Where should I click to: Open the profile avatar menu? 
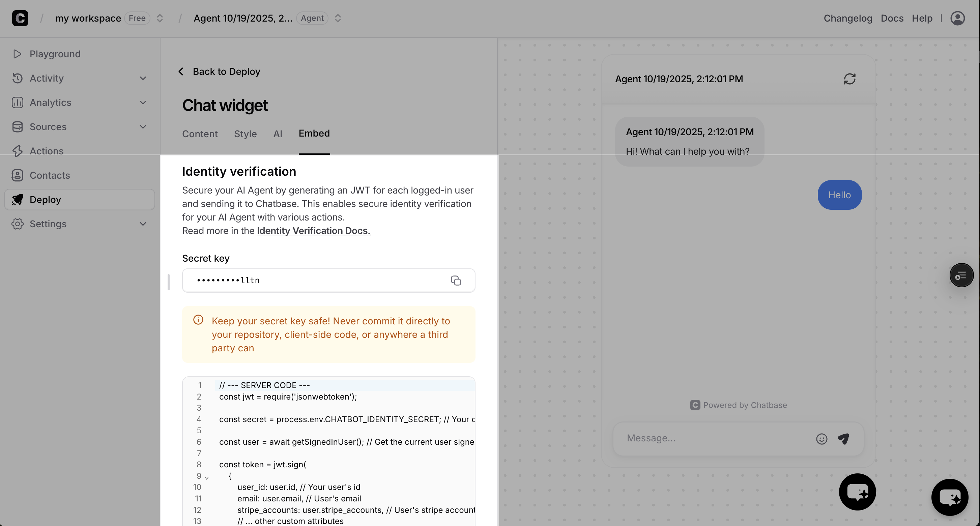click(958, 18)
